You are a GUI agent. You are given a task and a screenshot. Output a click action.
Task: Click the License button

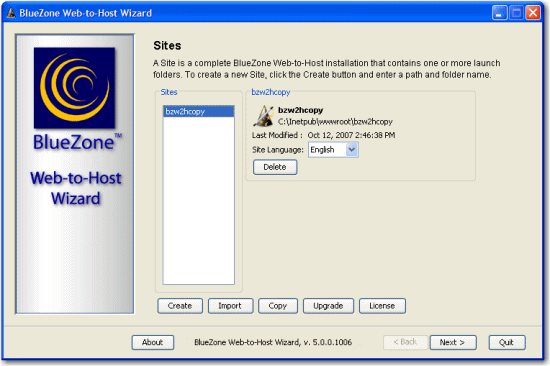382,306
